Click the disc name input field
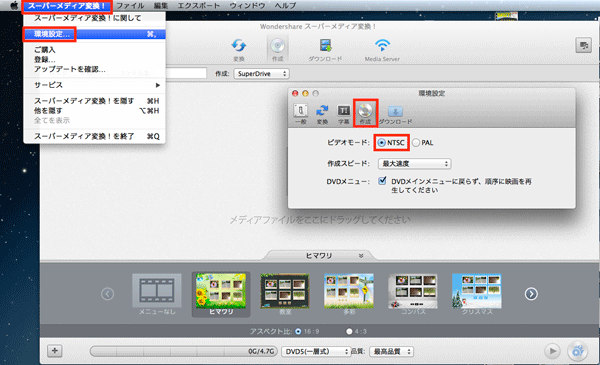Screen dimensions: 600x365 click(186, 73)
